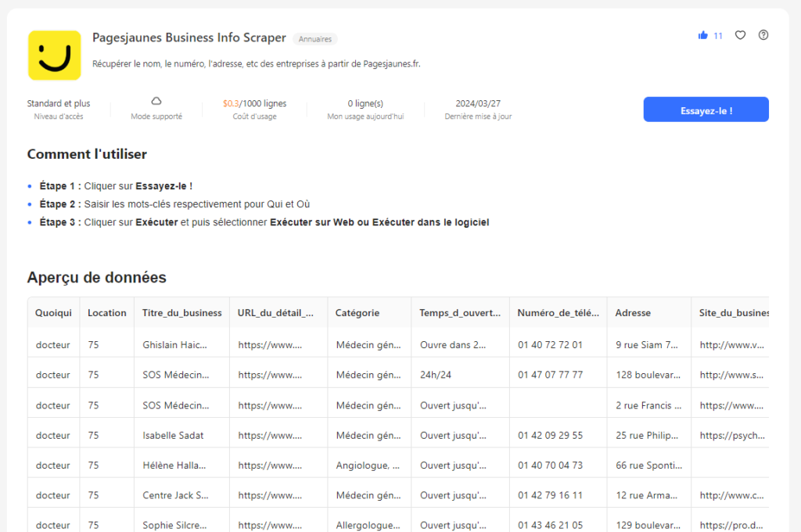
Task: Select the Catégorie column header
Action: 369,313
